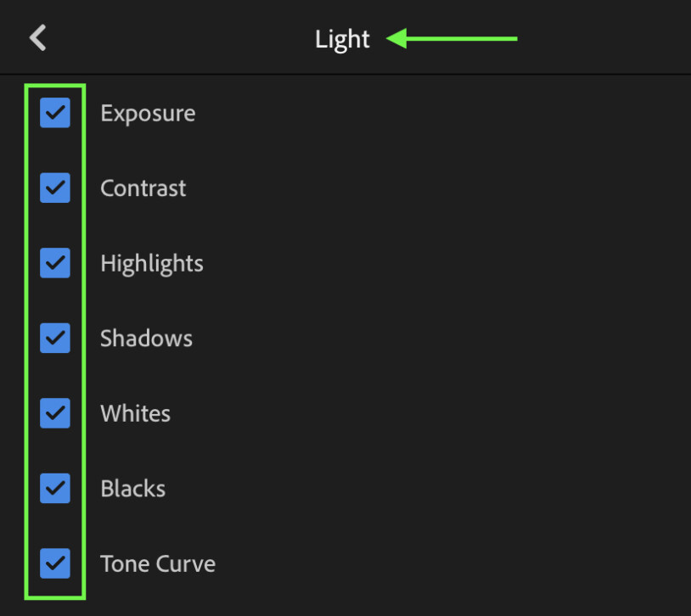Untick the Blacks checkbox
The width and height of the screenshot is (691, 616).
tap(55, 488)
